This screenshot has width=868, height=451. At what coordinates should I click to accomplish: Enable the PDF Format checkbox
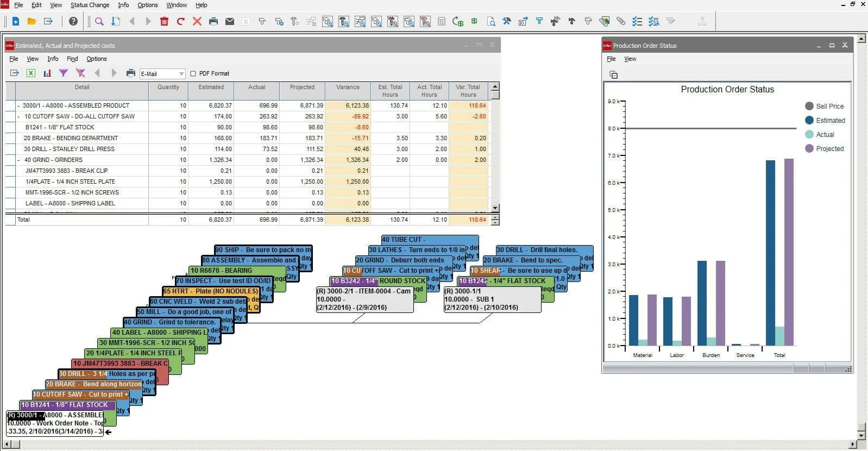(x=193, y=73)
